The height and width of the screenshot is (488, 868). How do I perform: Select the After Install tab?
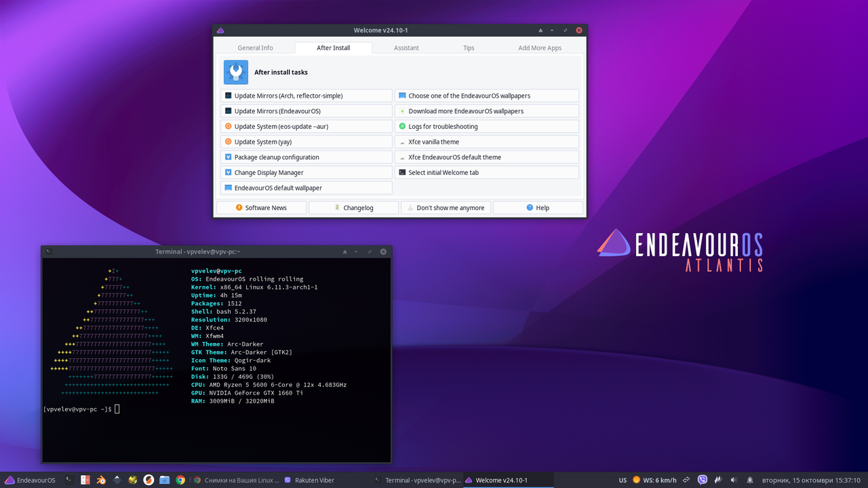click(333, 48)
